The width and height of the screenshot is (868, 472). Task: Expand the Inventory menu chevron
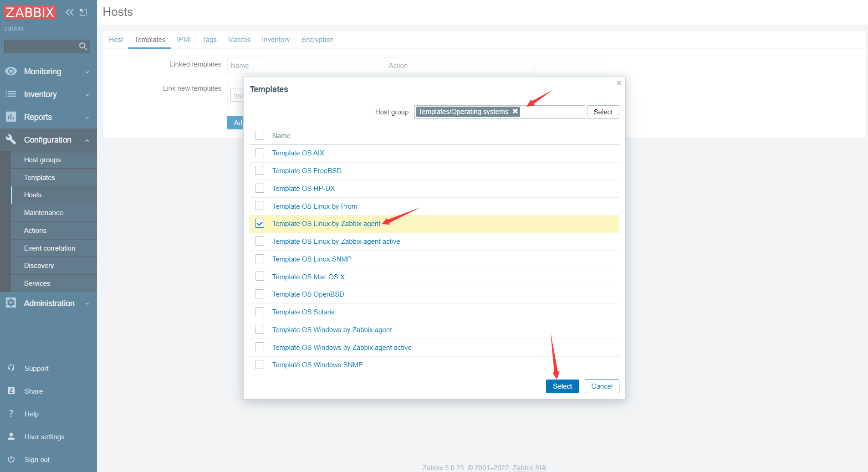pos(87,95)
